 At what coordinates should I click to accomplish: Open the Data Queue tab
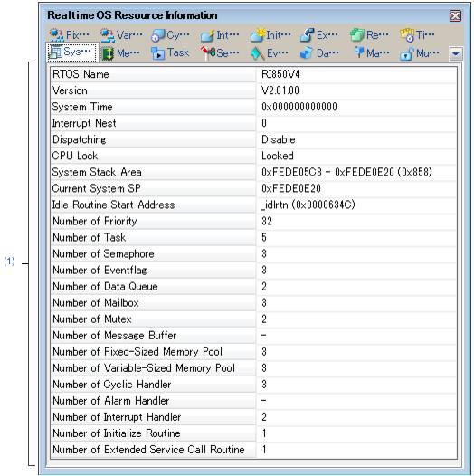pos(319,53)
